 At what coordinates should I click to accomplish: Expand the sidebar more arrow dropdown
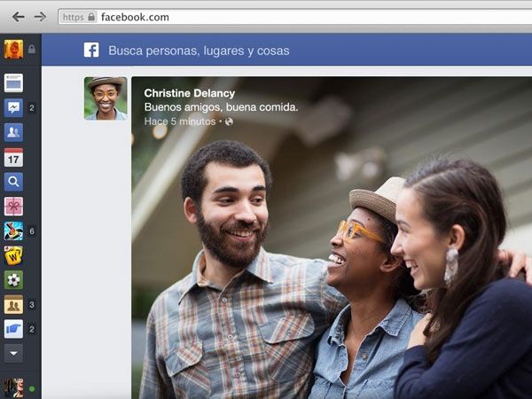point(13,353)
